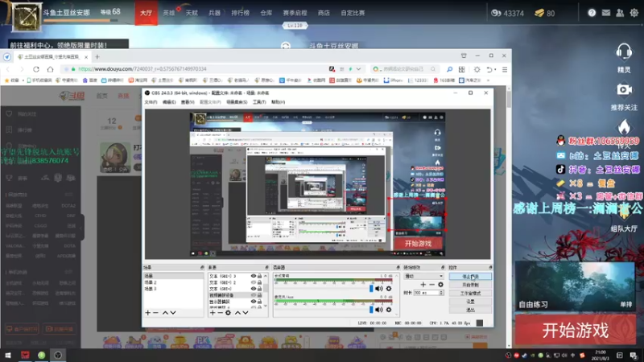Open OBS 工具(T) menu

tap(258, 102)
